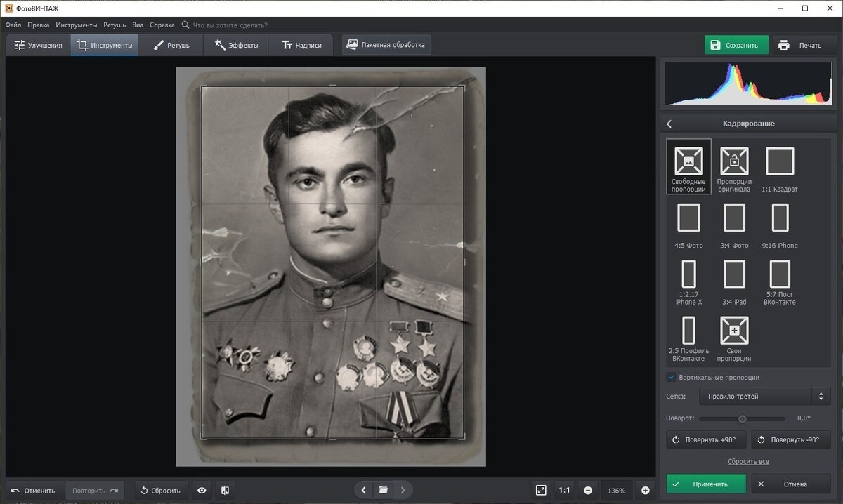This screenshot has width=843, height=504.
Task: Choose the 9:16 iPhone crop ratio
Action: coord(780,225)
